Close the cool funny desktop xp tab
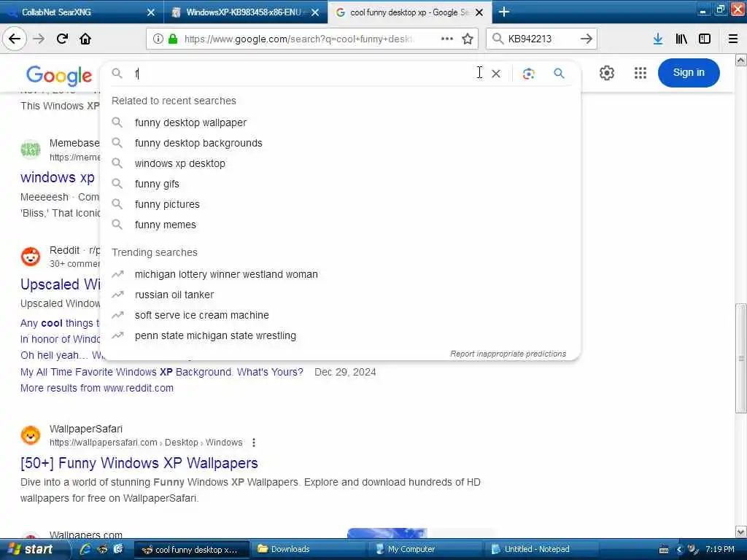The width and height of the screenshot is (747, 560). [x=479, y=12]
